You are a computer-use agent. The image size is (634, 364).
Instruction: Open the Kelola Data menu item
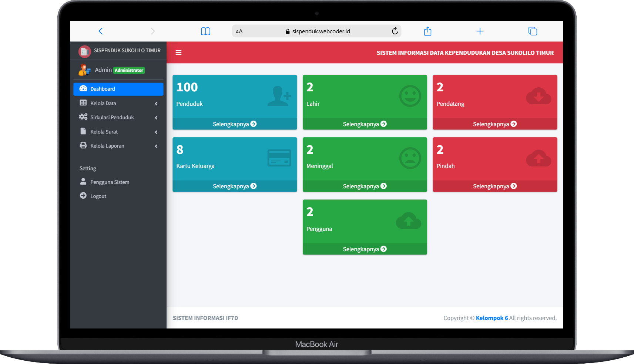click(x=118, y=103)
